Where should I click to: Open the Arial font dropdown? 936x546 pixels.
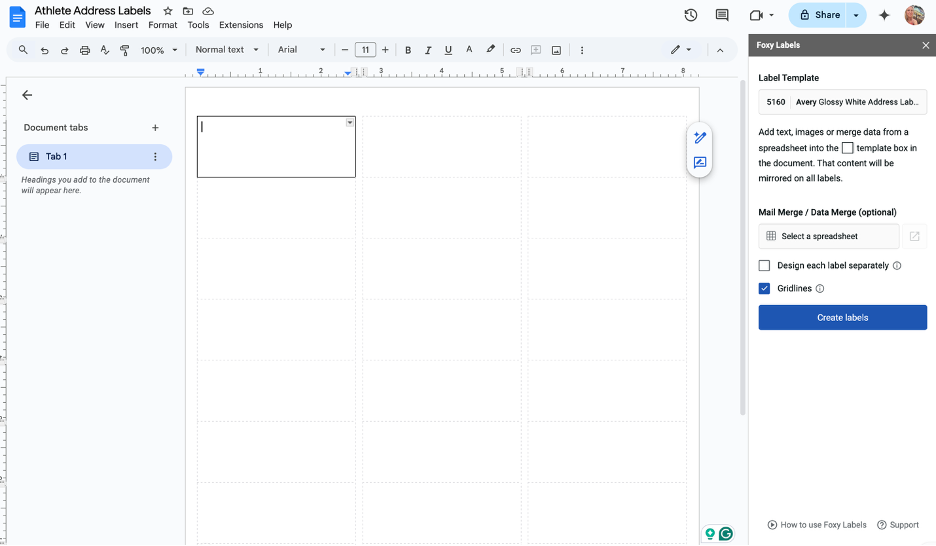click(302, 50)
